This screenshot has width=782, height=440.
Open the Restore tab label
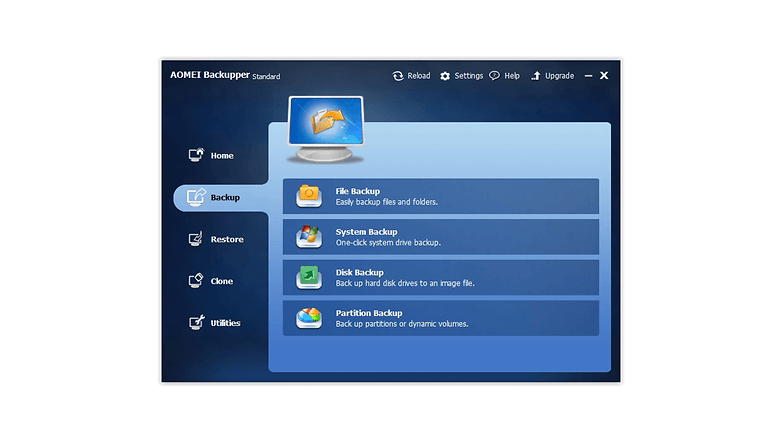(x=227, y=239)
